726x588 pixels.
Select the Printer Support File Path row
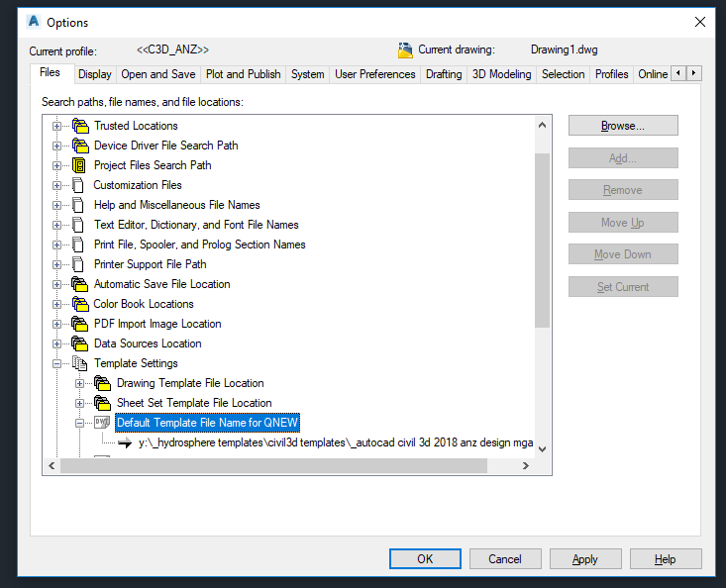(150, 264)
